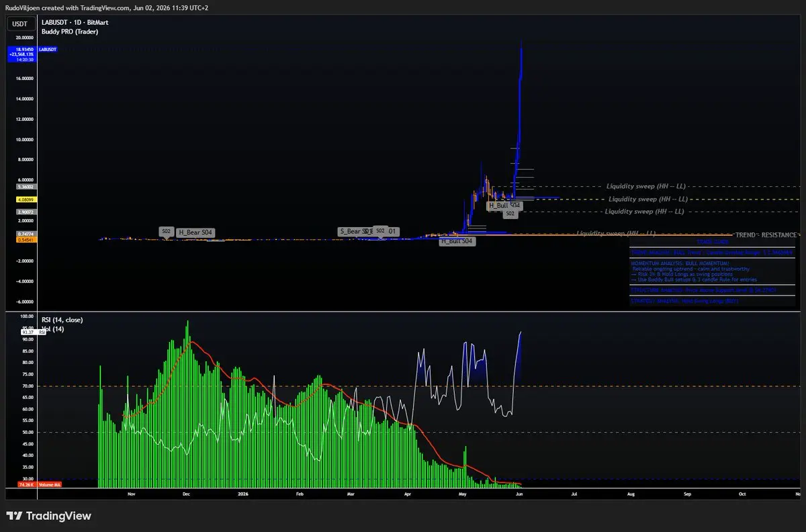806x532 pixels.
Task: Click the 100.00 level on the RSI axis
Action: coord(27,316)
